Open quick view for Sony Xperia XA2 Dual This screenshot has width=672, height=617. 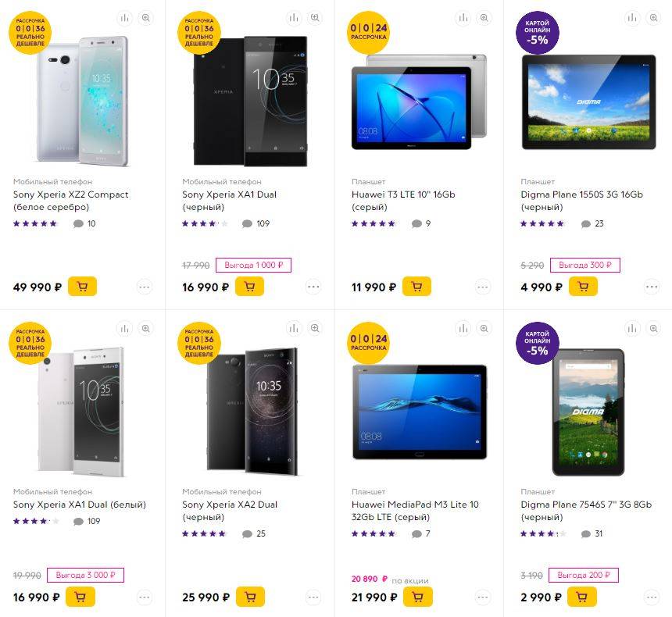pyautogui.click(x=314, y=328)
